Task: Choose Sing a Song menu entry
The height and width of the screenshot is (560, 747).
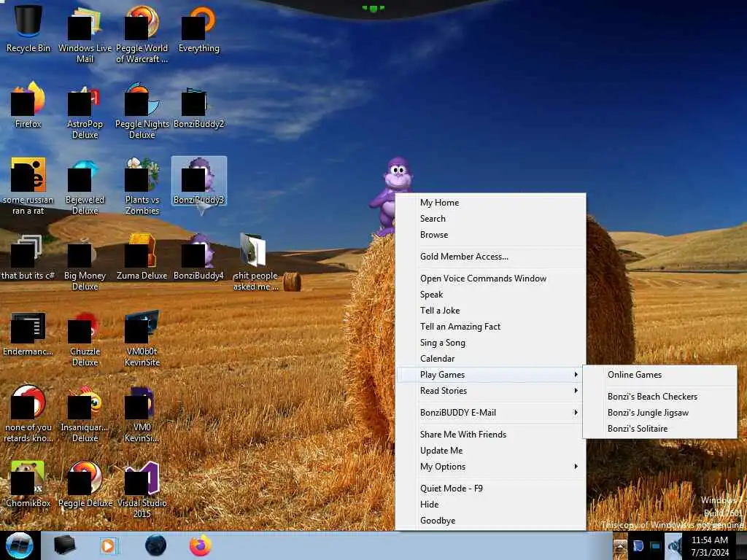Action: tap(491, 343)
